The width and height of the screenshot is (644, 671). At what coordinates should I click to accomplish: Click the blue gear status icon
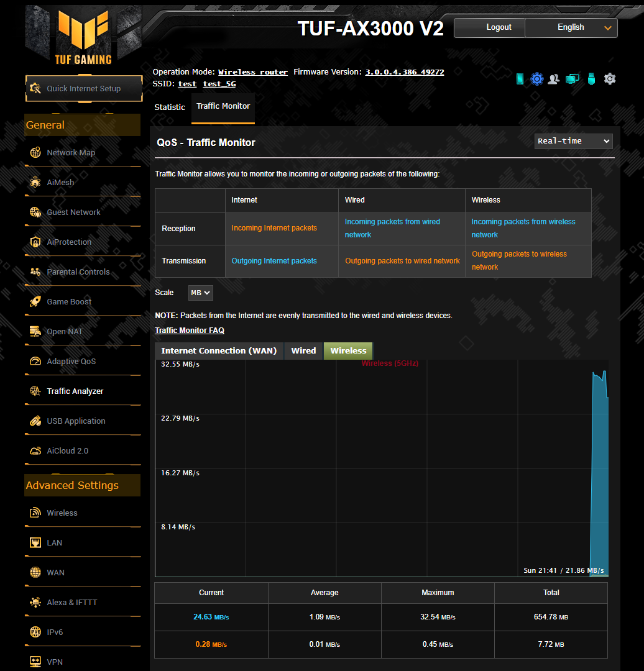[x=537, y=79]
